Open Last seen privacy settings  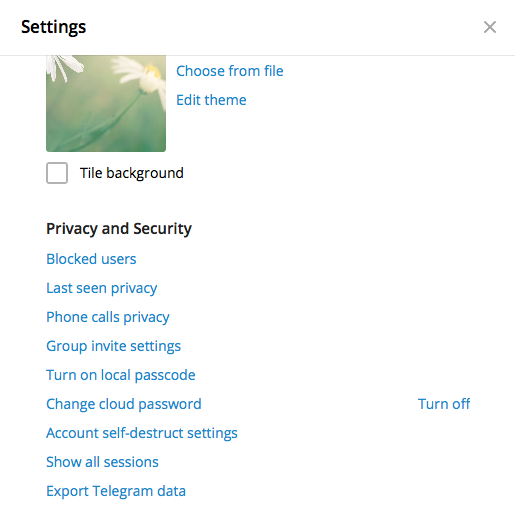[101, 288]
